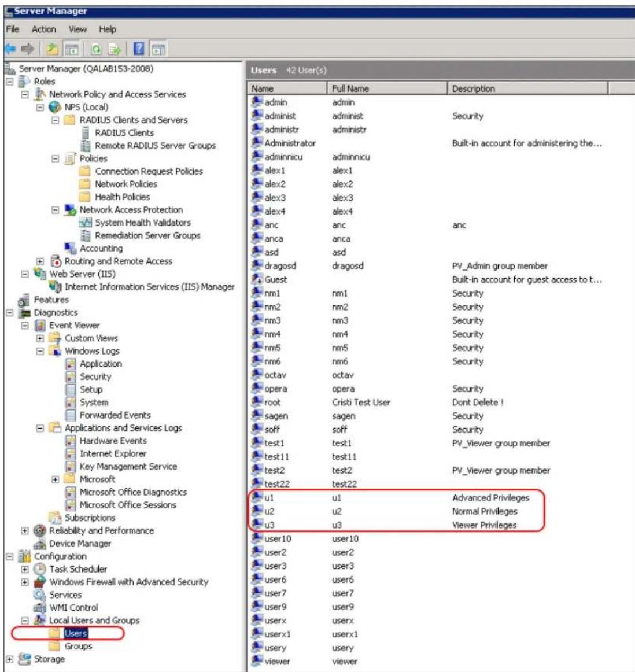Click the blue Help question mark icon
Screen dimensions: 635x672
[x=139, y=49]
